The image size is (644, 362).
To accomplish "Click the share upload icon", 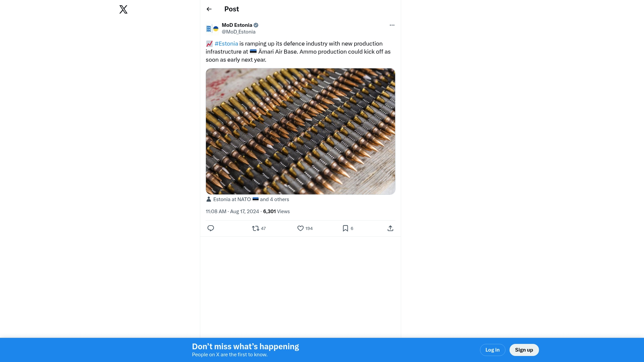I will [390, 228].
